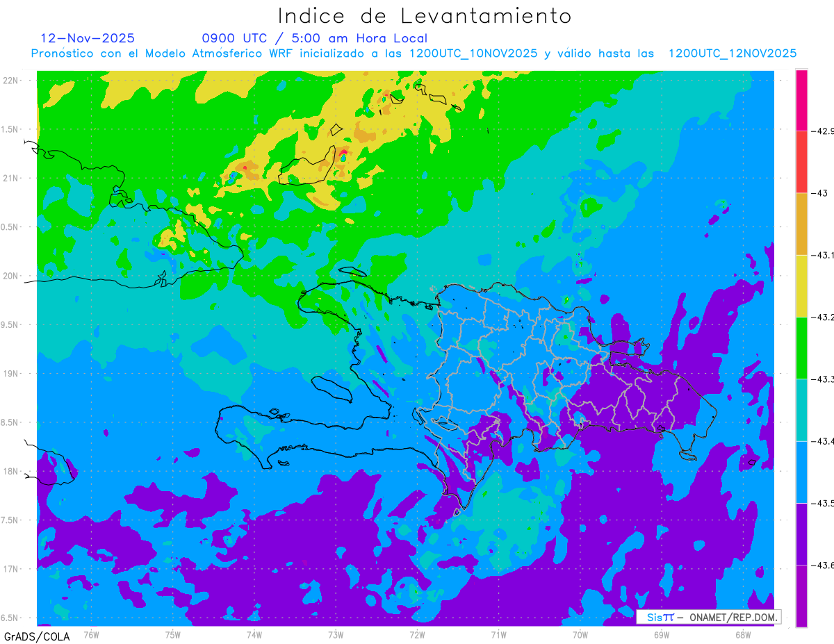The width and height of the screenshot is (834, 644).
Task: Choose the yellow legend segment above -43.2
Action: [x=801, y=286]
